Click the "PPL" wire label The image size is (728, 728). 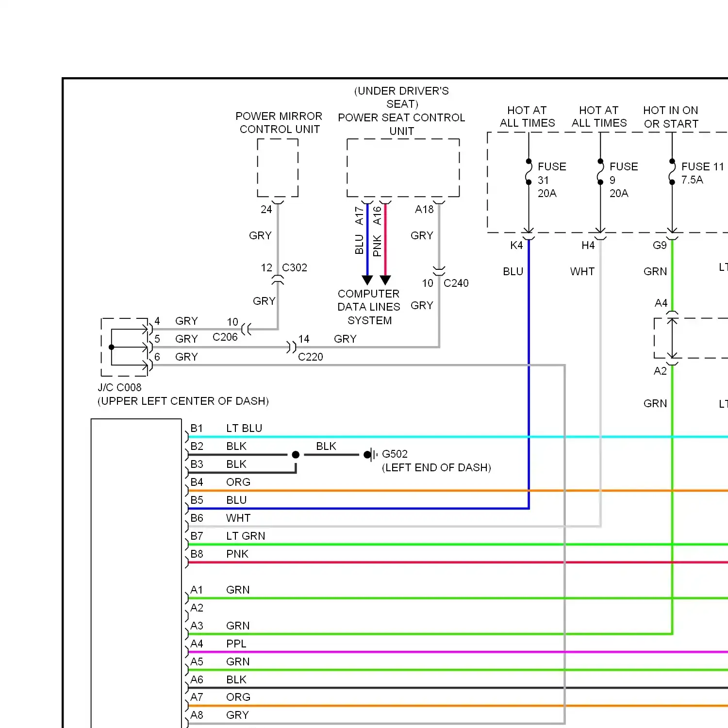click(236, 644)
